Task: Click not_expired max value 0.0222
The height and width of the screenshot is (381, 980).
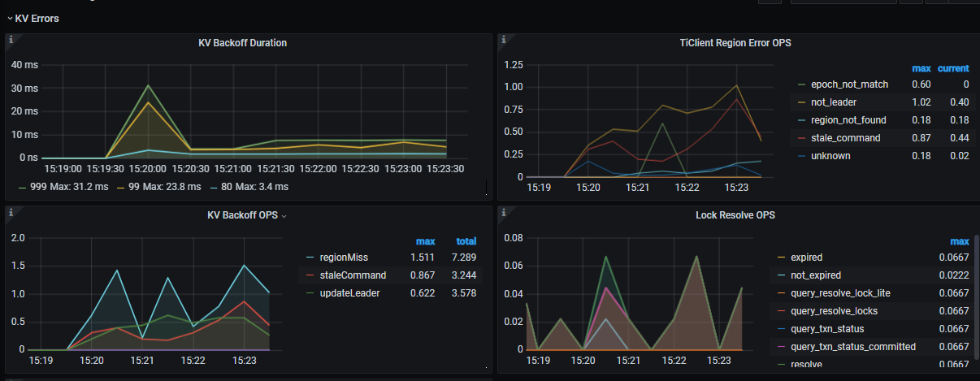Action: click(x=954, y=275)
